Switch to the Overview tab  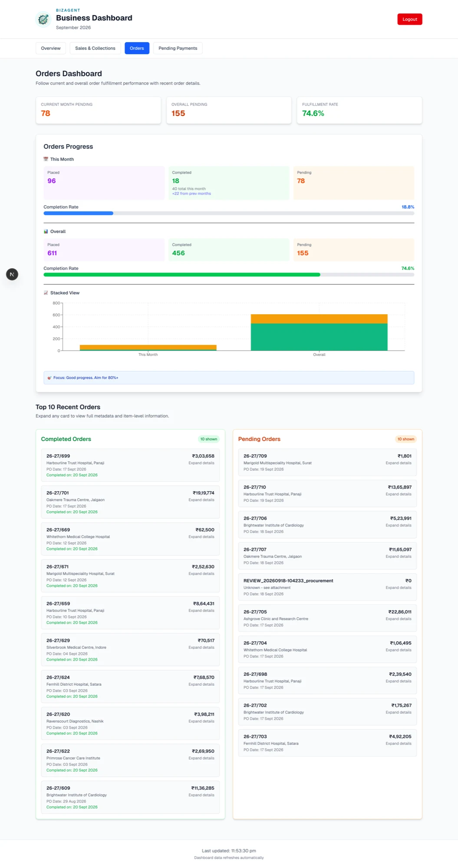point(51,48)
